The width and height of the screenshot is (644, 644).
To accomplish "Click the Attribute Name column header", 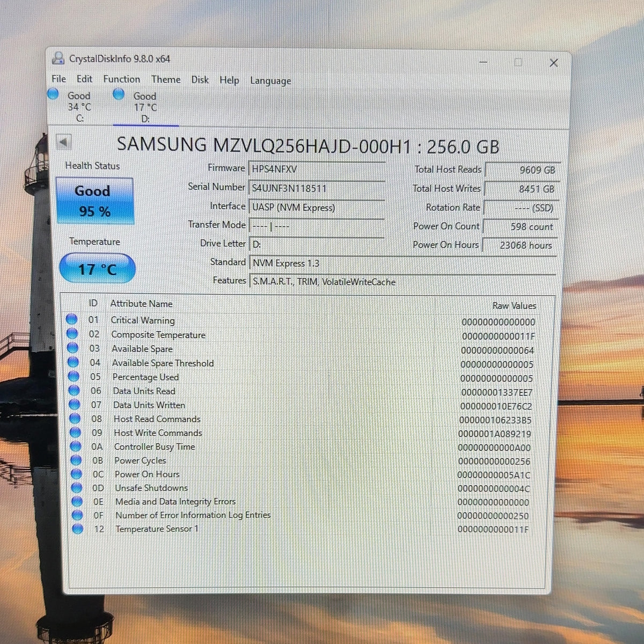I will [x=141, y=304].
